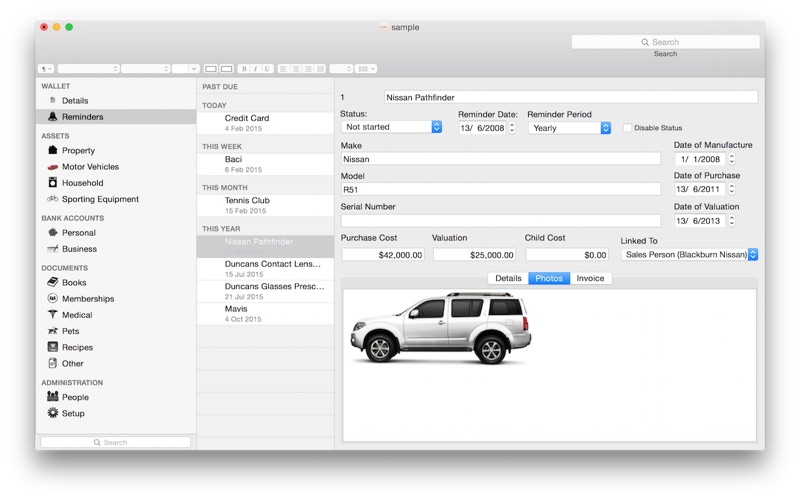Open the font size combo box
The height and width of the screenshot is (500, 800).
(185, 69)
